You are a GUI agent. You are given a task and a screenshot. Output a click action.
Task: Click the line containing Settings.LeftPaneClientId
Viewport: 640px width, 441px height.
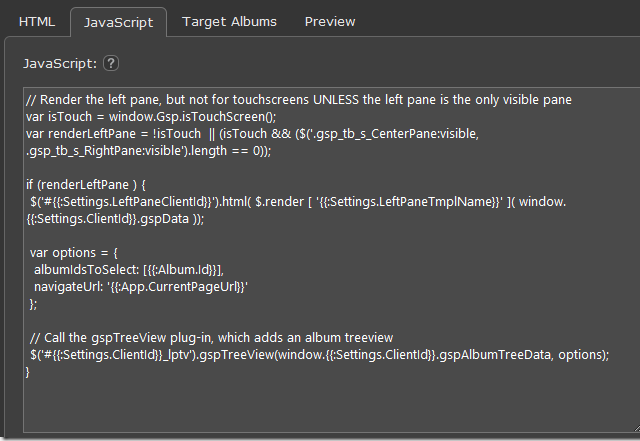point(298,202)
